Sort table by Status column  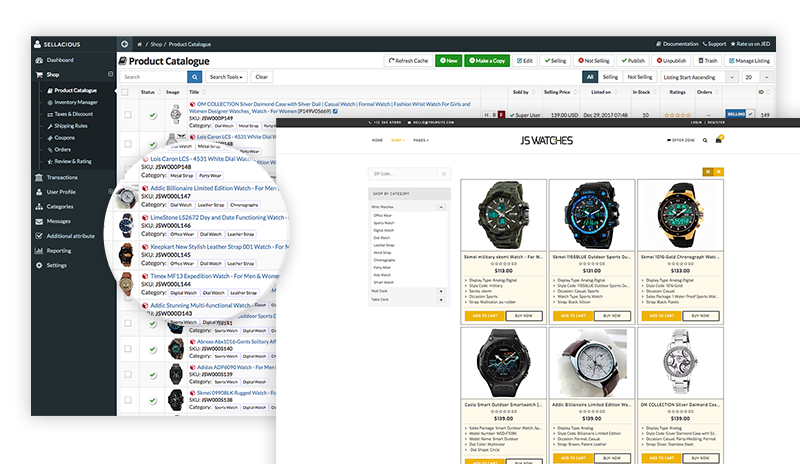click(151, 92)
